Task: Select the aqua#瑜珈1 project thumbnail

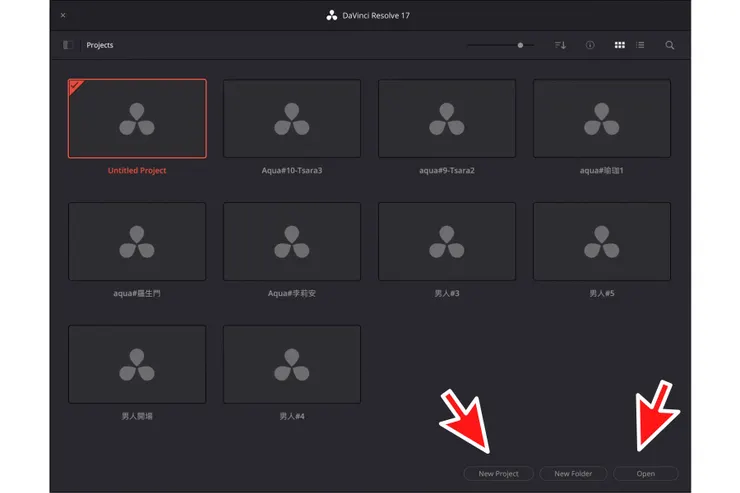Action: coord(602,119)
